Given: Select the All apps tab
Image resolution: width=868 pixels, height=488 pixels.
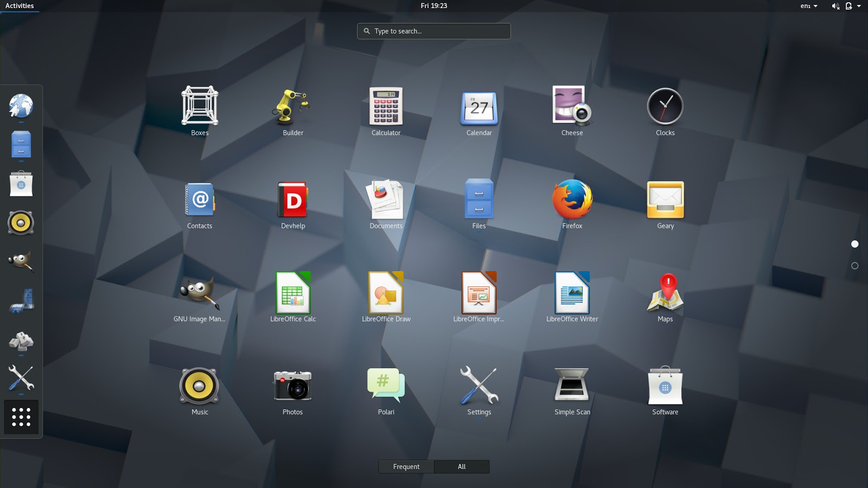Looking at the screenshot, I should pyautogui.click(x=462, y=466).
